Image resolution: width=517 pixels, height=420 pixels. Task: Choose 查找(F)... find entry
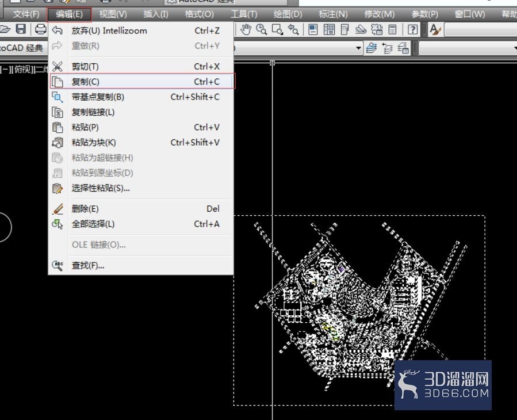tap(141, 265)
